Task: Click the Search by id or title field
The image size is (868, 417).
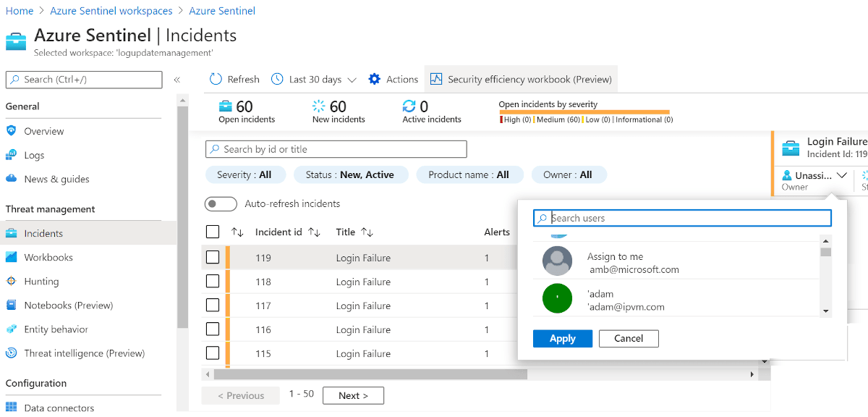Action: coord(336,148)
